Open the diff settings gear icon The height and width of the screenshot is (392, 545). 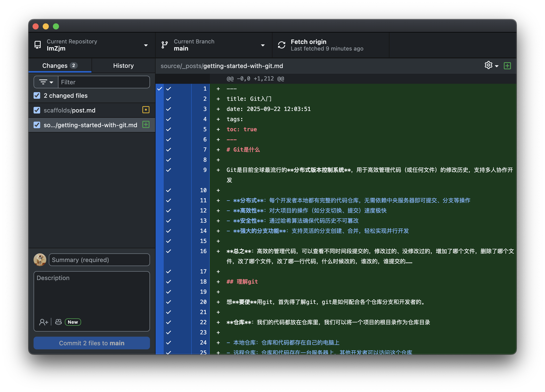tap(489, 65)
